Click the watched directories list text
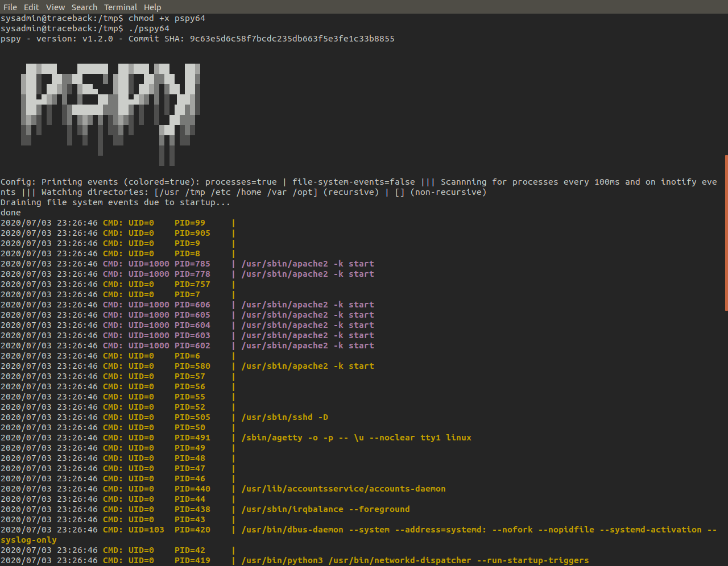Screen dimensions: 728x566 point(236,192)
